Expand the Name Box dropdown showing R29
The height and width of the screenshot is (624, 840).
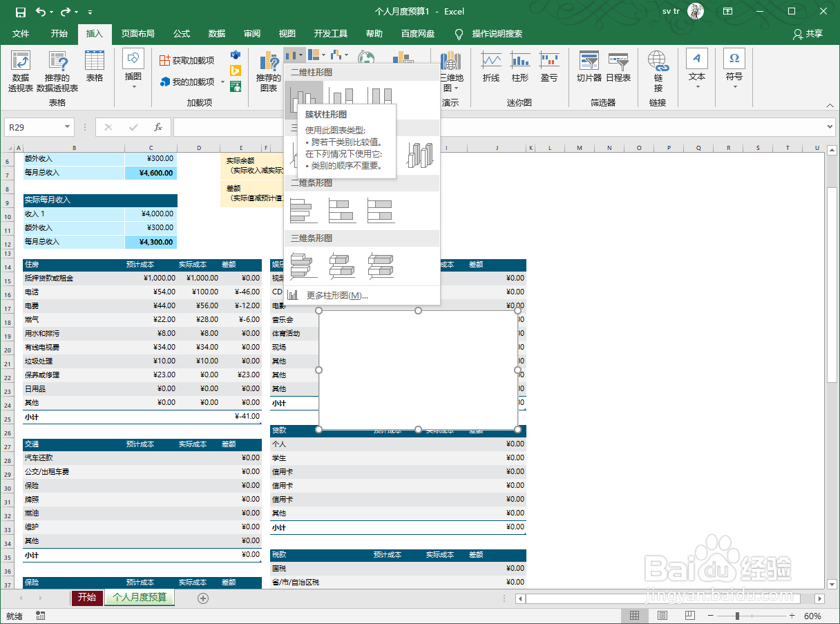tap(66, 127)
